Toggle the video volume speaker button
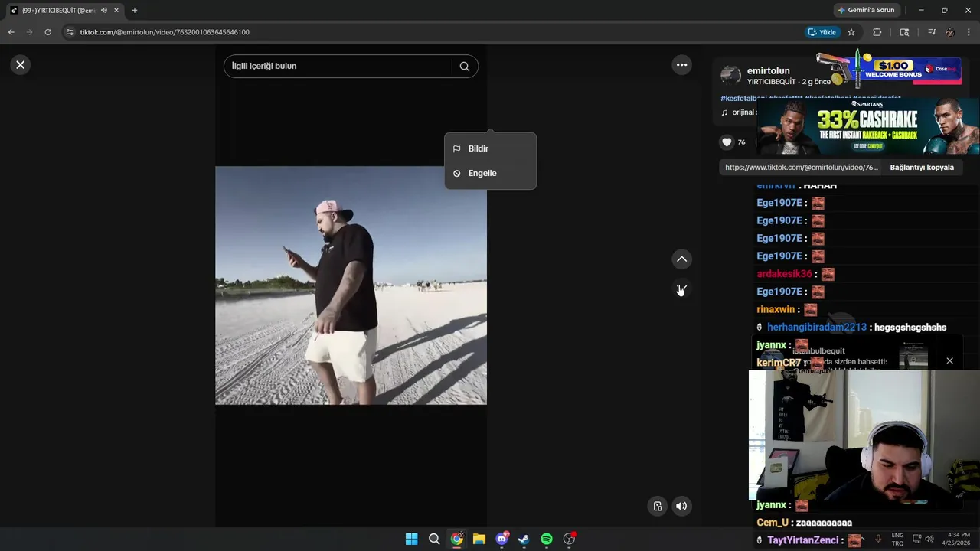980x551 pixels. pyautogui.click(x=681, y=506)
